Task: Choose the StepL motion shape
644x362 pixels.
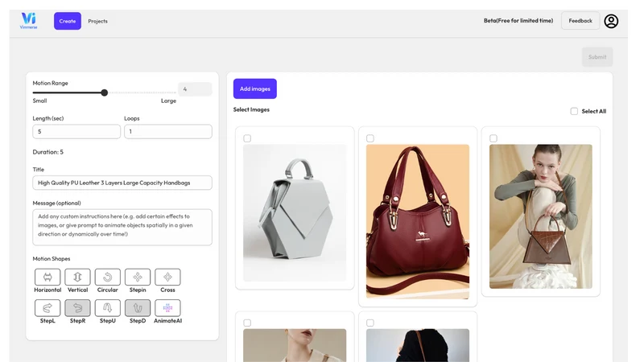Action: click(x=47, y=308)
